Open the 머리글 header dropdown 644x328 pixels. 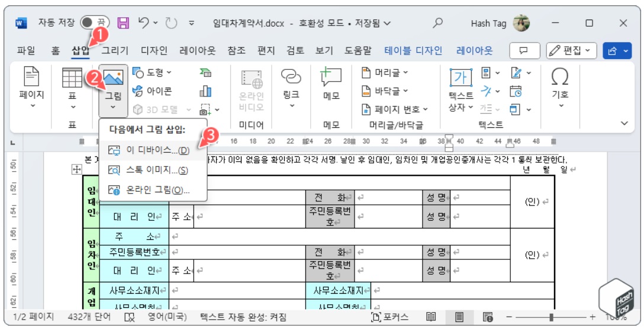pos(385,73)
